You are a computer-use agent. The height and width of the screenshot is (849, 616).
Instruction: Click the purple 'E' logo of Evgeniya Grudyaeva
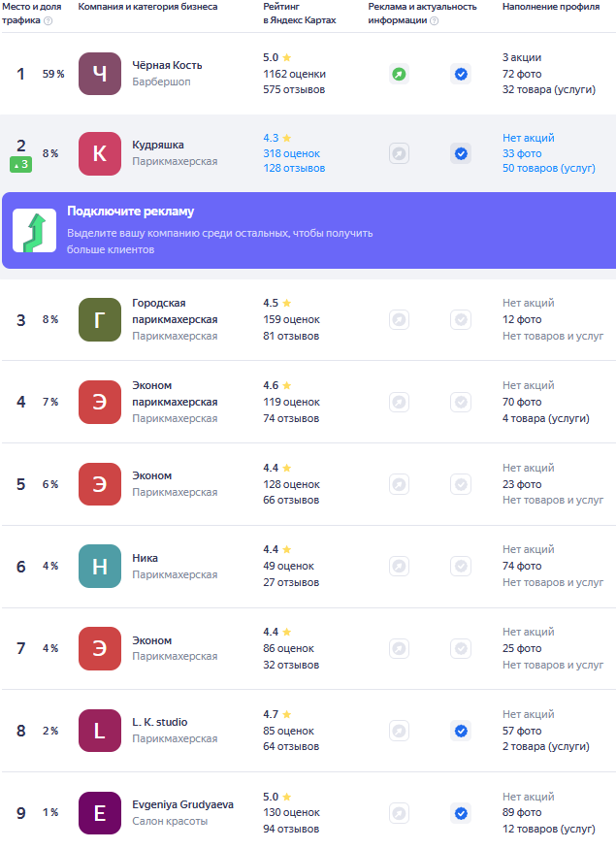coord(100,813)
